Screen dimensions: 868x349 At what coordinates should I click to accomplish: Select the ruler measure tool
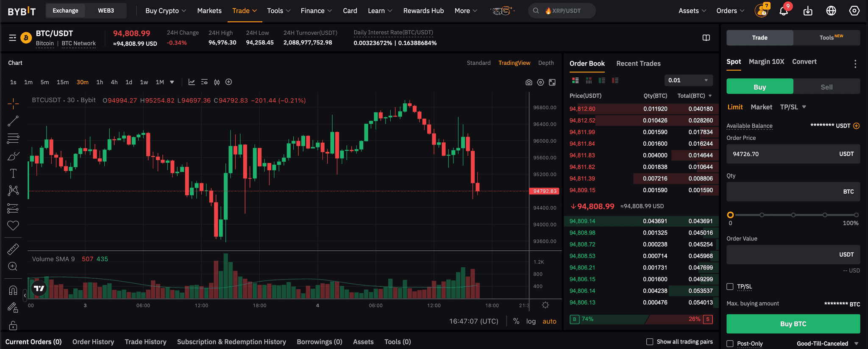click(x=13, y=249)
